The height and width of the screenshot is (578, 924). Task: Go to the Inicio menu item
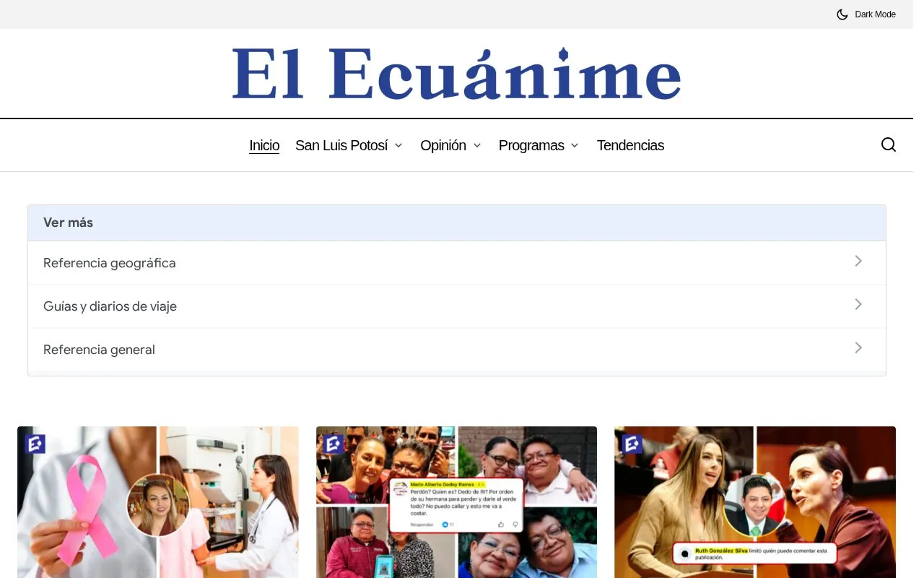tap(264, 145)
